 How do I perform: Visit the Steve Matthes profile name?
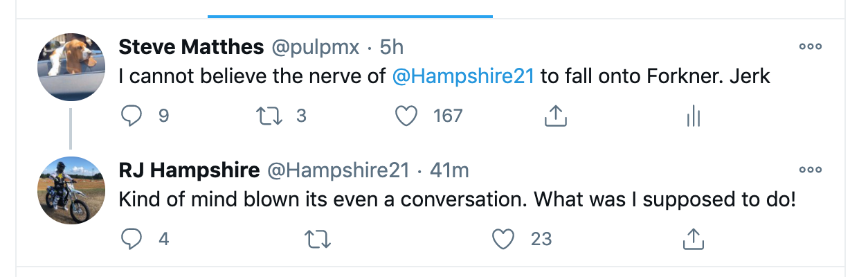pos(191,47)
